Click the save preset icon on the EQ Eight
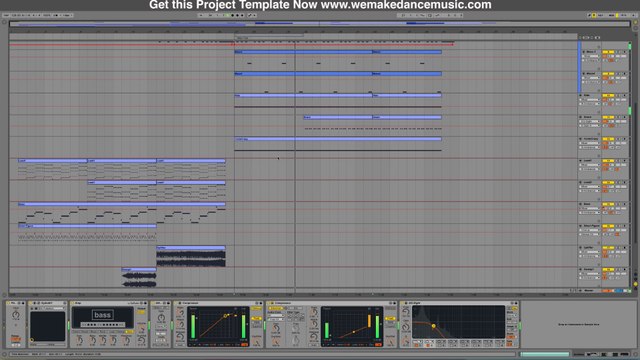The image size is (640, 360). 516,303
